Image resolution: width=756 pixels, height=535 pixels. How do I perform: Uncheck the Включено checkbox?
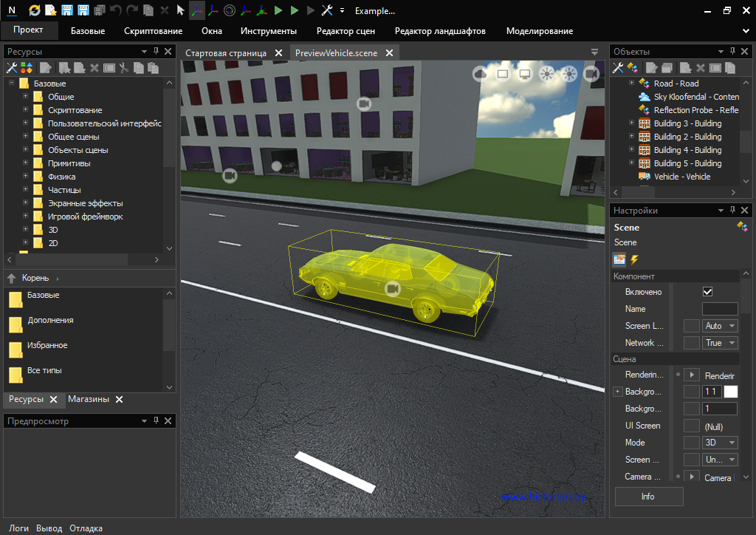[708, 292]
